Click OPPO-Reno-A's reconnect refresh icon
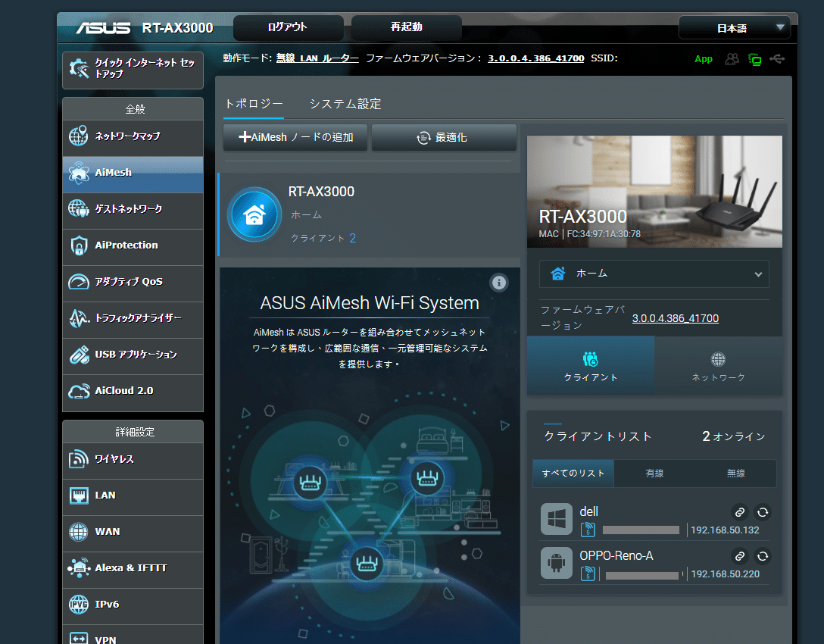The height and width of the screenshot is (644, 824). coord(763,556)
